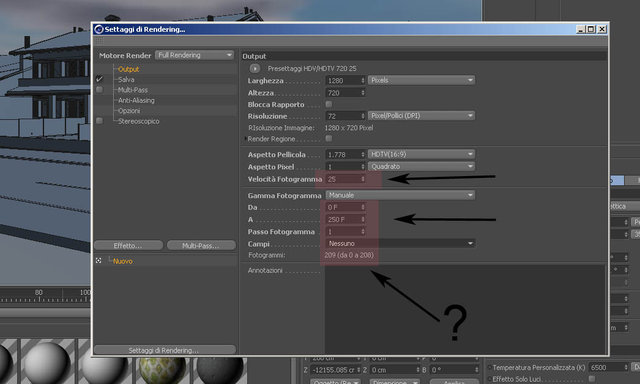Image resolution: width=640 pixels, height=384 pixels.
Task: Select the Nuovo render setting
Action: [122, 261]
